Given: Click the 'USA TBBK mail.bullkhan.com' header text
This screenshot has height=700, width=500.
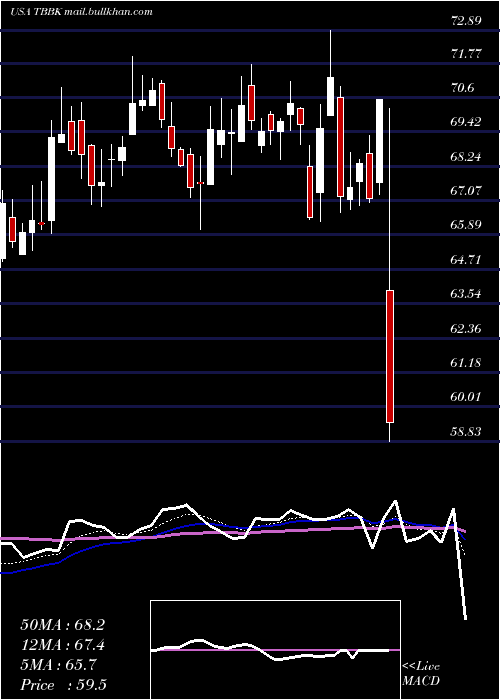Looking at the screenshot, I should (81, 12).
